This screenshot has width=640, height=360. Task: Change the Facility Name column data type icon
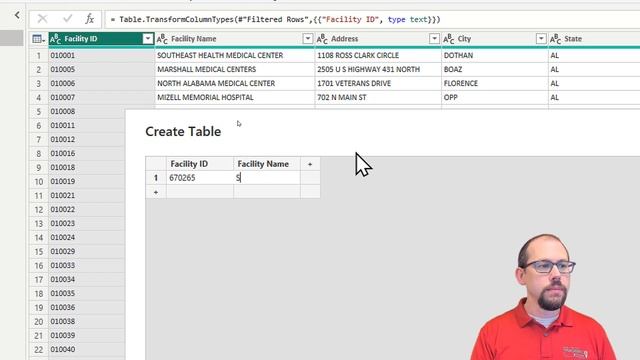point(162,39)
